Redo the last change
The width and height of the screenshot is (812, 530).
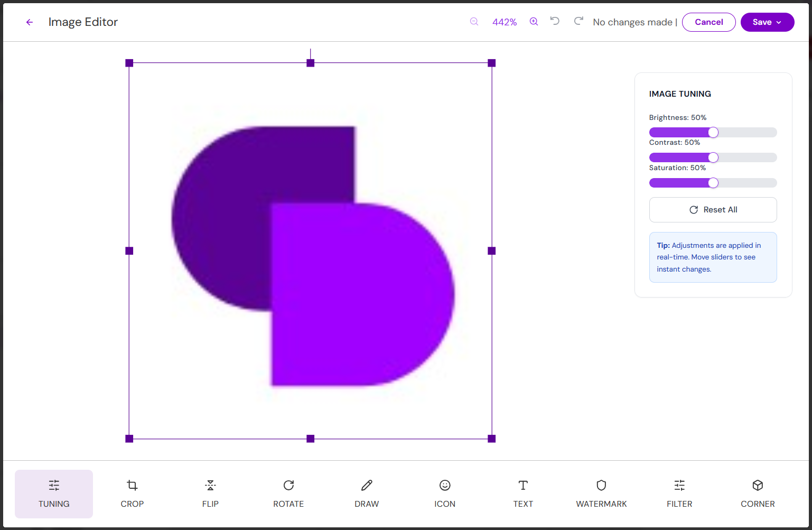coord(578,21)
